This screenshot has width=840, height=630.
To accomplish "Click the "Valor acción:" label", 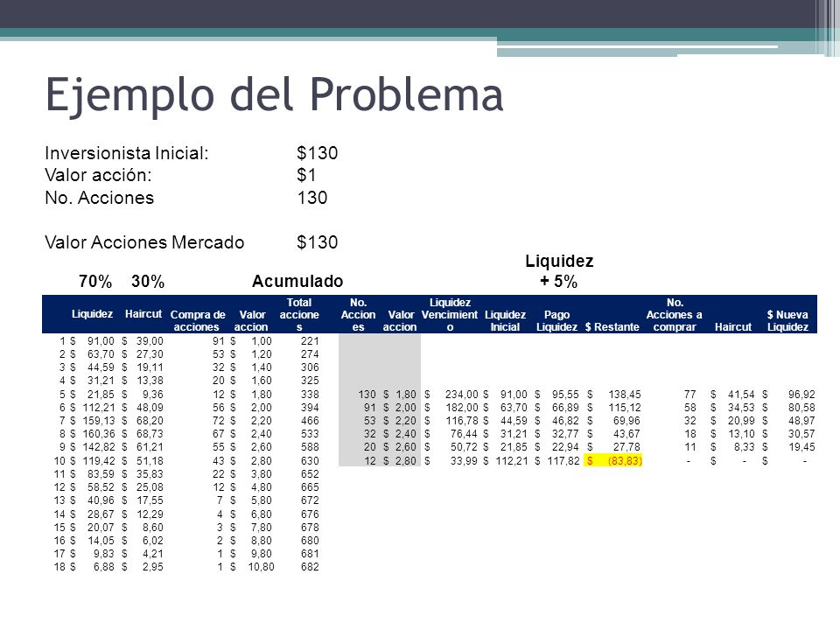I will coord(98,175).
